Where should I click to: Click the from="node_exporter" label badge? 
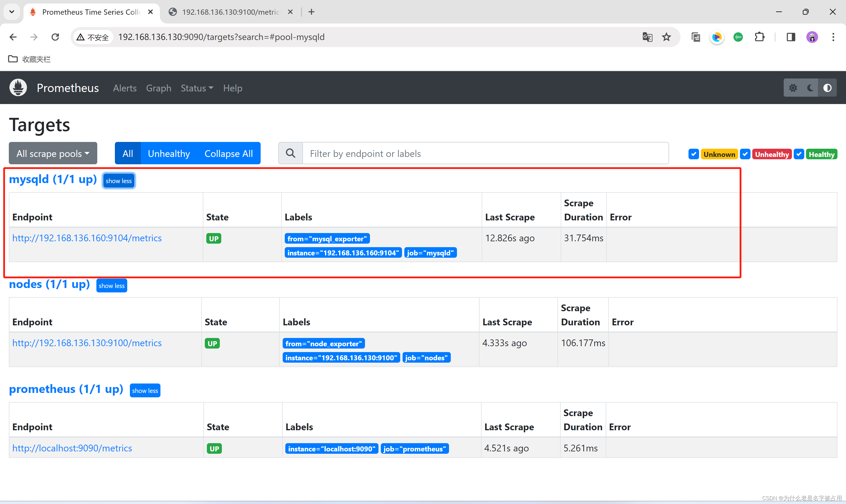[x=324, y=343]
